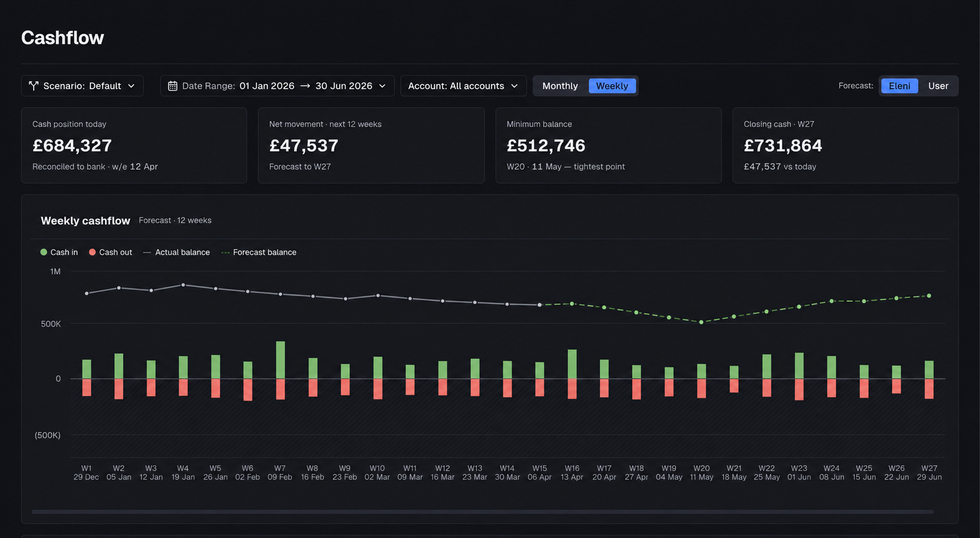The height and width of the screenshot is (538, 980).
Task: Click the 'Reconciled to bank · w/e 12 Apr' text
Action: pyautogui.click(x=95, y=167)
